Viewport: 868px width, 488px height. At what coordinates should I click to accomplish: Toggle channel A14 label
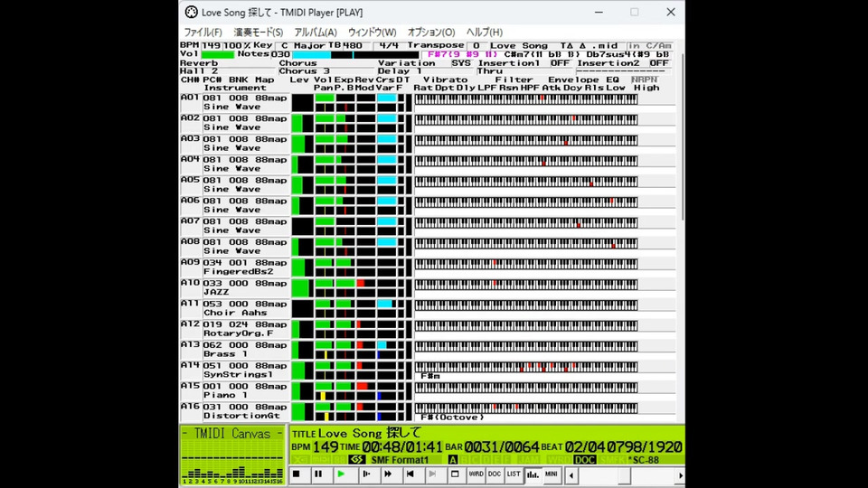[191, 365]
